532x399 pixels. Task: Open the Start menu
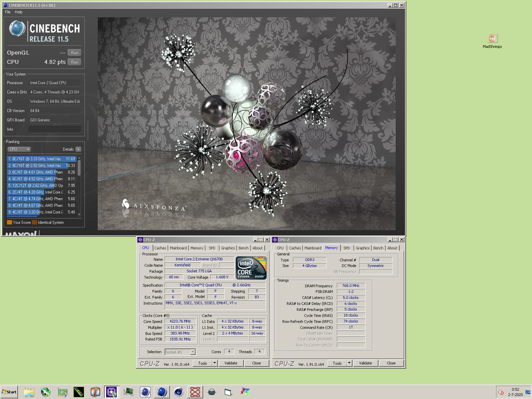coord(9,392)
